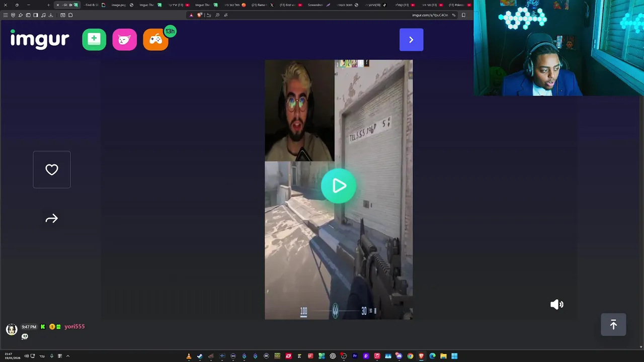
Task: Favorite the post with the heart button
Action: [52, 169]
